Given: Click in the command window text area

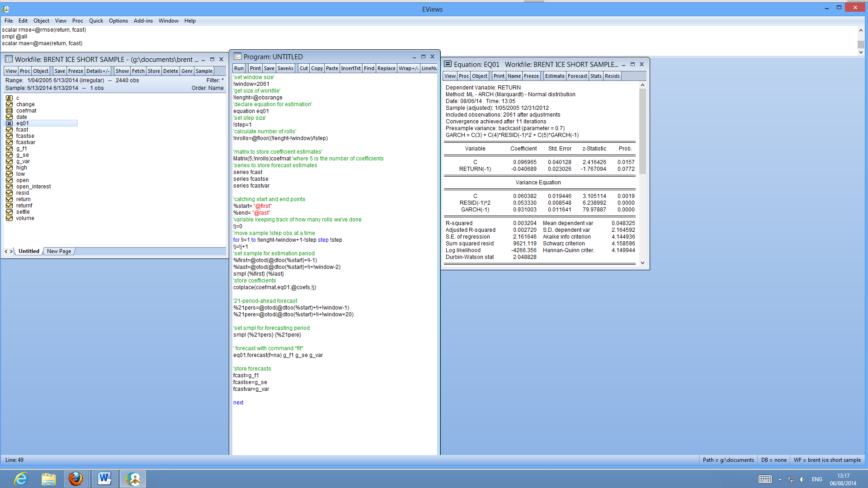Looking at the screenshot, I should tap(181, 36).
